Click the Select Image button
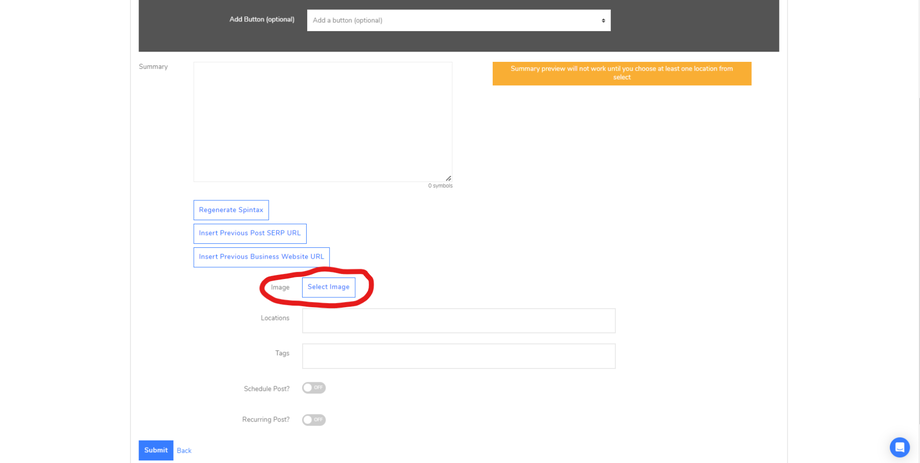The image size is (920, 463). (329, 288)
